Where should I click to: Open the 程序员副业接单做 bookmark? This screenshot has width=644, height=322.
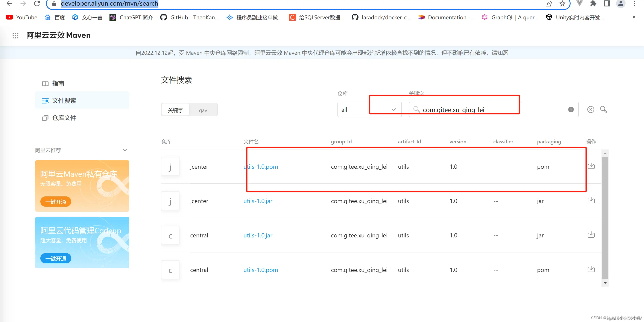tap(254, 17)
